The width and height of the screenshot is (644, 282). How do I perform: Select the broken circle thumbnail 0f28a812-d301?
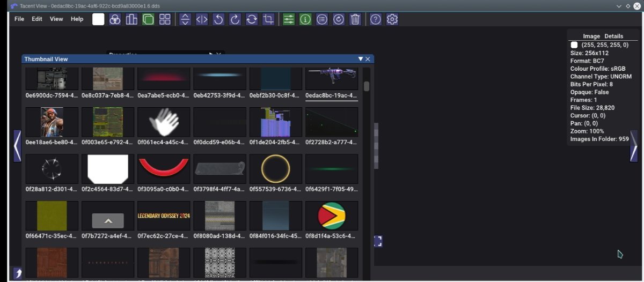[52, 169]
